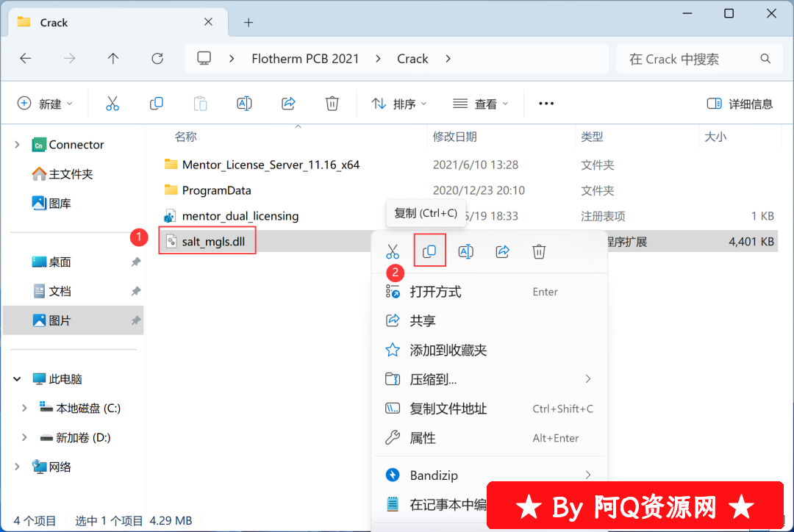Screen dimensions: 794x532
Task: Sort by the 类型 column header
Action: tap(592, 137)
